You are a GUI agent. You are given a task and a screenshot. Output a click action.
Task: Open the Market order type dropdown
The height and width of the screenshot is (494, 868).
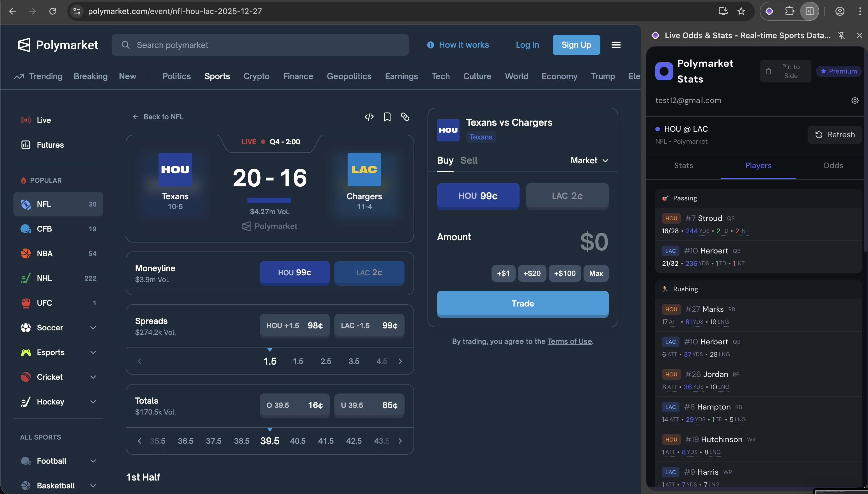coord(589,161)
